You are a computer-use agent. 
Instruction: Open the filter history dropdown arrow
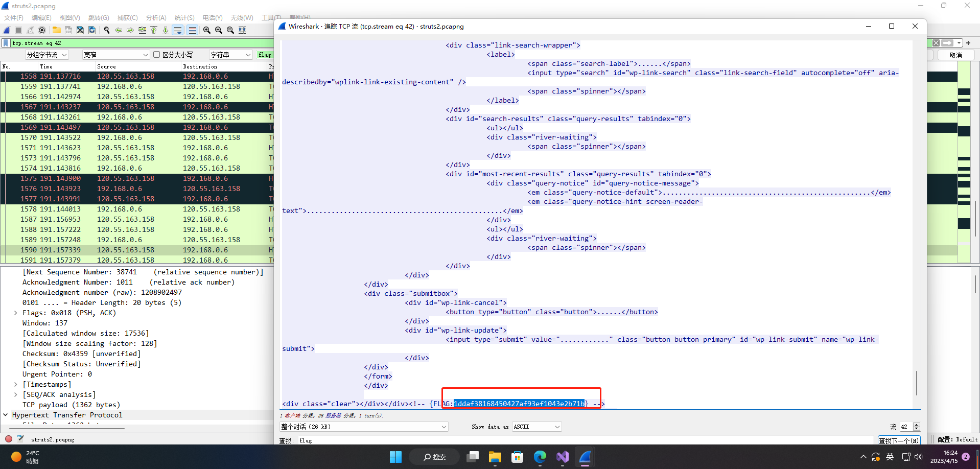(960, 43)
